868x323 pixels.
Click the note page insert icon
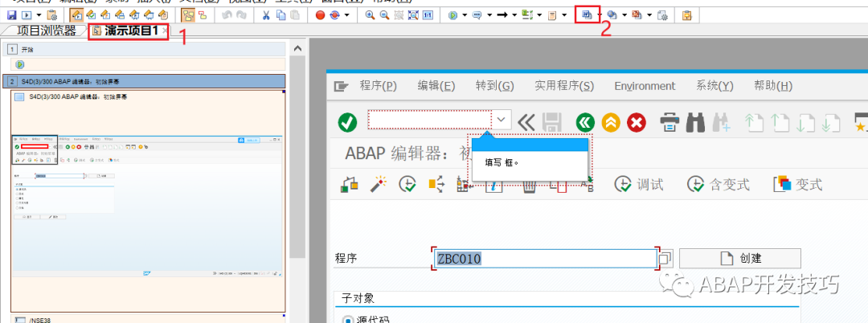click(552, 15)
